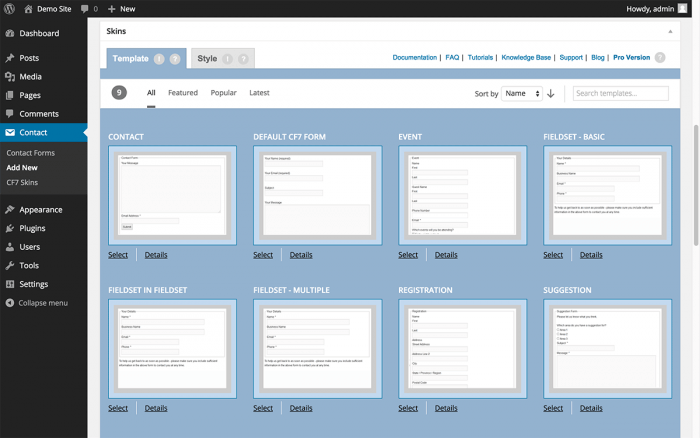Select the Default CF7 Form template

tap(263, 255)
